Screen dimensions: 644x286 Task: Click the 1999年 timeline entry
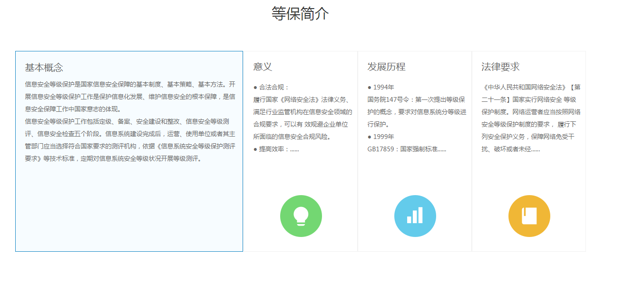tap(381, 137)
